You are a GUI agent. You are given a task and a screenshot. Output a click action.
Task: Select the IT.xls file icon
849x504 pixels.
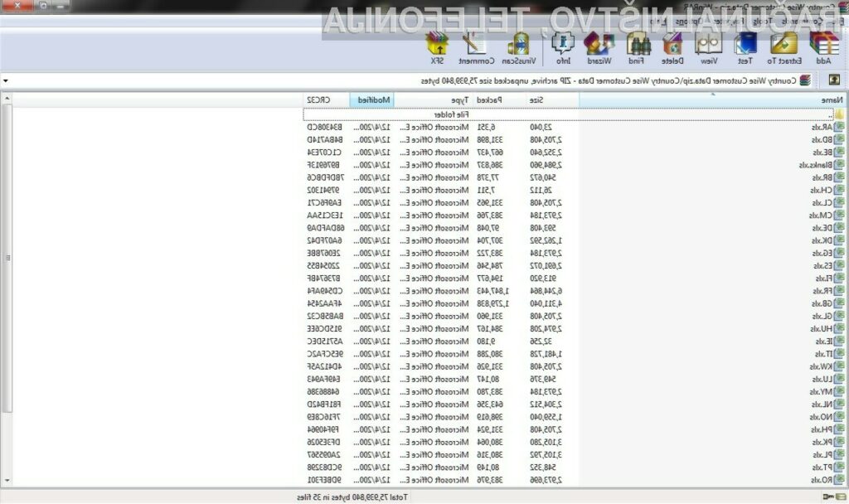[839, 354]
